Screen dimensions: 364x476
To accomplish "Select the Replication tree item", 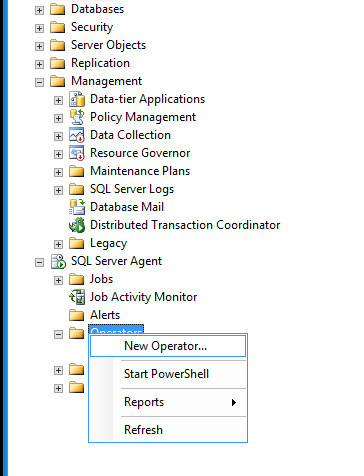I will click(x=100, y=63).
